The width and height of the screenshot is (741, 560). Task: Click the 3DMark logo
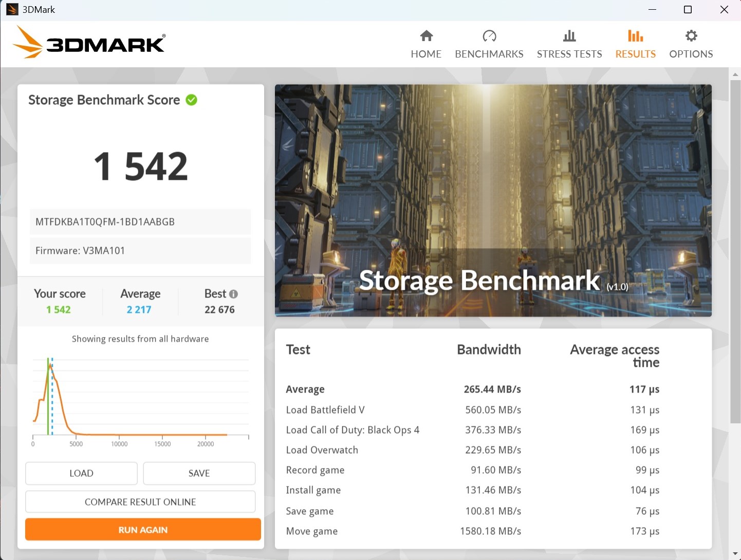tap(89, 42)
